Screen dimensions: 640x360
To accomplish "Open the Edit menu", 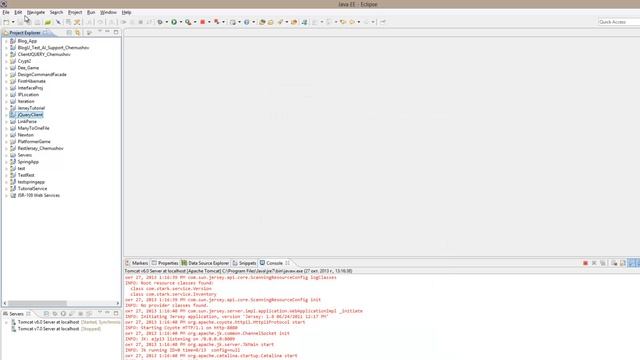I will [x=18, y=13].
